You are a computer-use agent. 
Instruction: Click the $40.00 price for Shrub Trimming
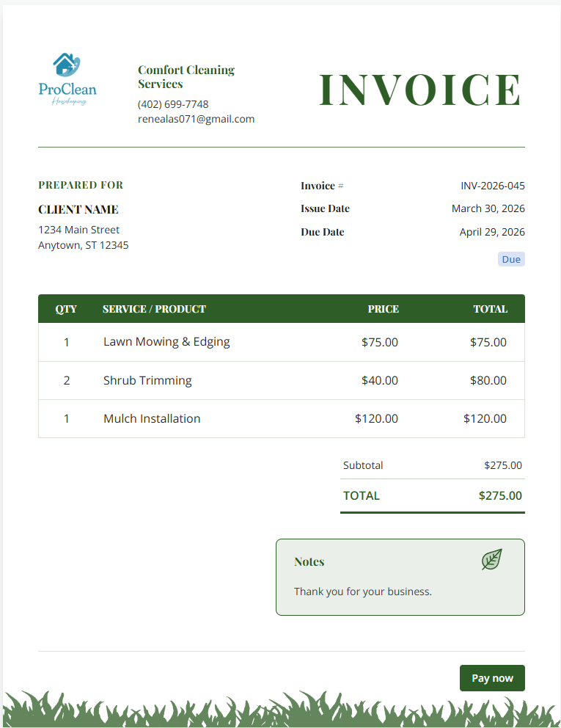pyautogui.click(x=380, y=380)
